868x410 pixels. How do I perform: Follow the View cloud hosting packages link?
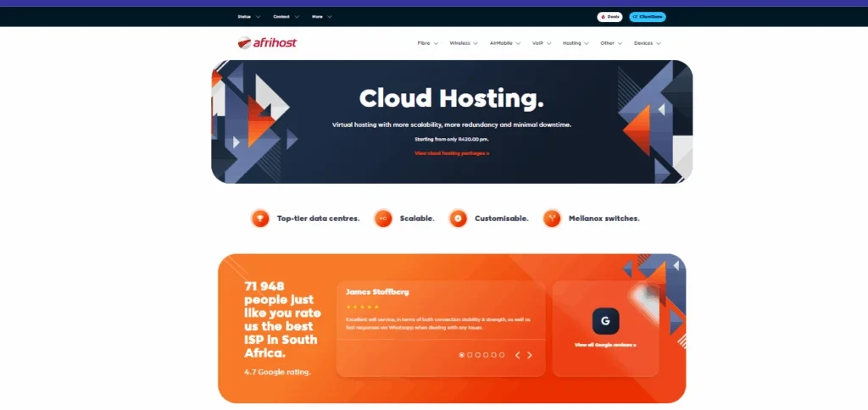click(x=452, y=153)
